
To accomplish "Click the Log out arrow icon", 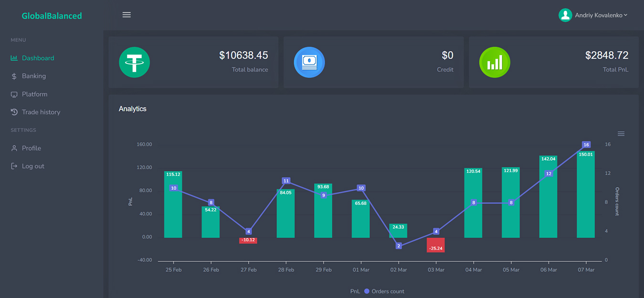I will [14, 166].
